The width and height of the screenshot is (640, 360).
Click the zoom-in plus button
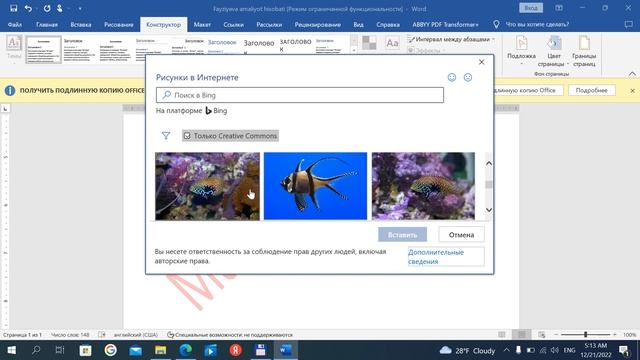(615, 335)
